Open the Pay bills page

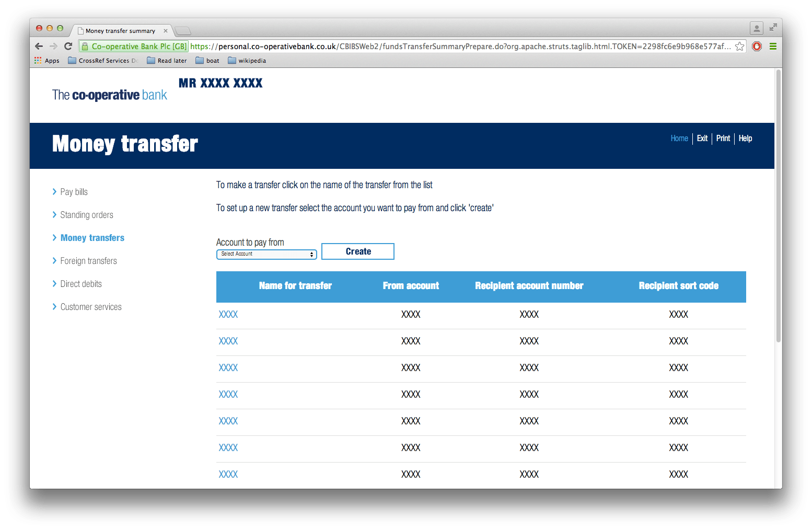click(75, 192)
